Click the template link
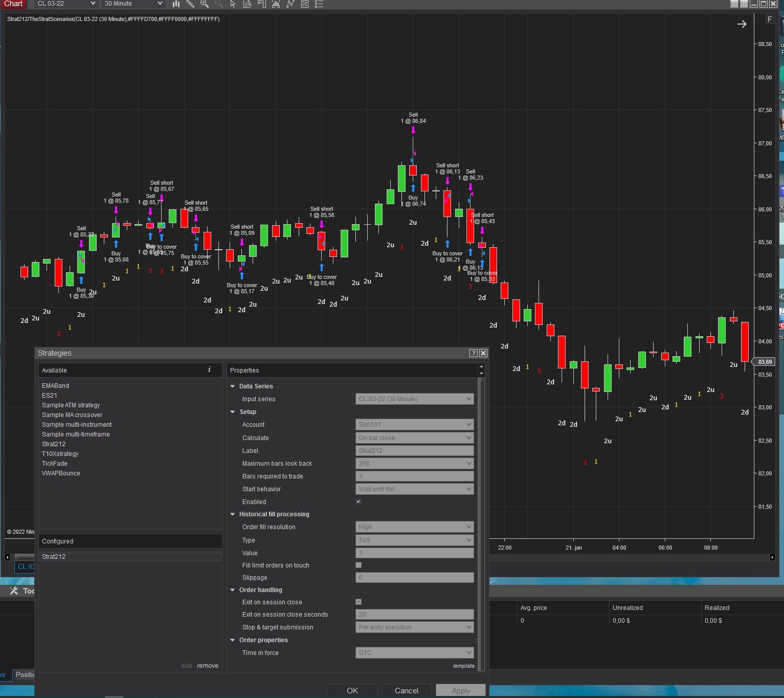The image size is (784, 698). [x=464, y=666]
